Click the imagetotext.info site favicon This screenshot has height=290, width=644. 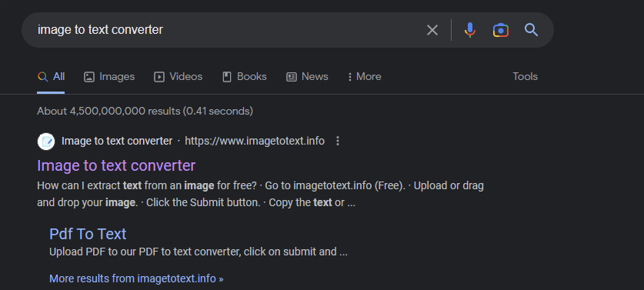(46, 142)
